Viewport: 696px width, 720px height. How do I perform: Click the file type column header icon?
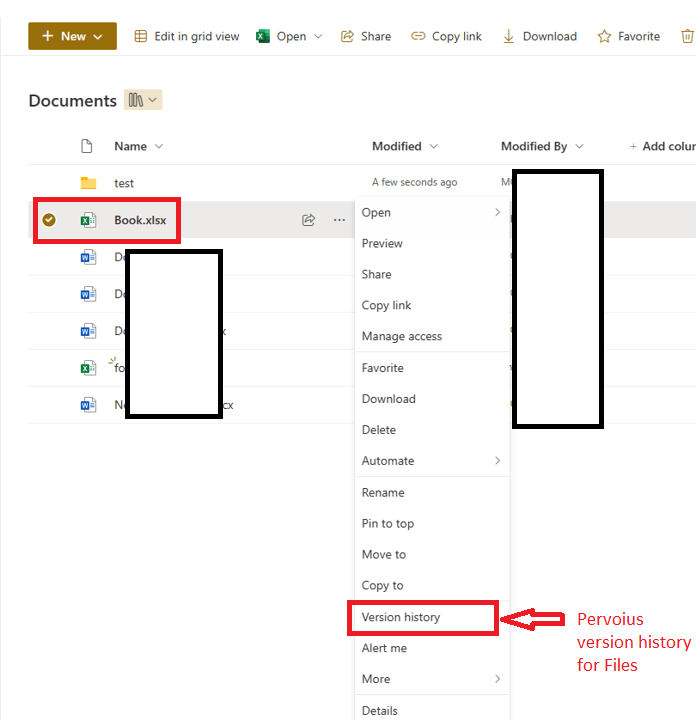(86, 146)
